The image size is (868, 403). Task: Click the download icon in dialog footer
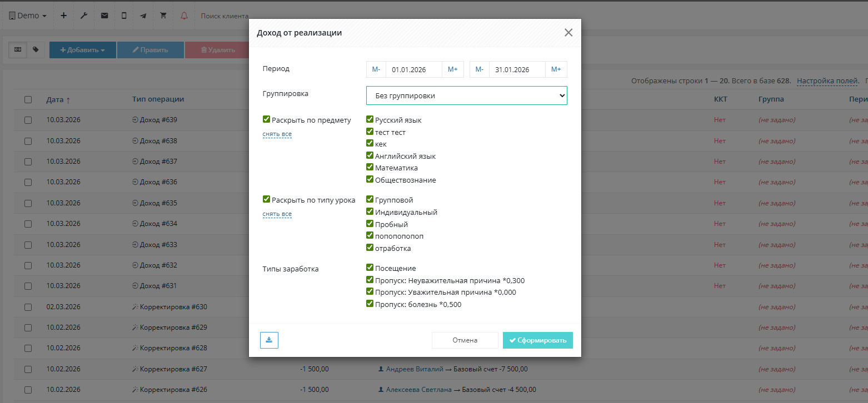point(269,340)
